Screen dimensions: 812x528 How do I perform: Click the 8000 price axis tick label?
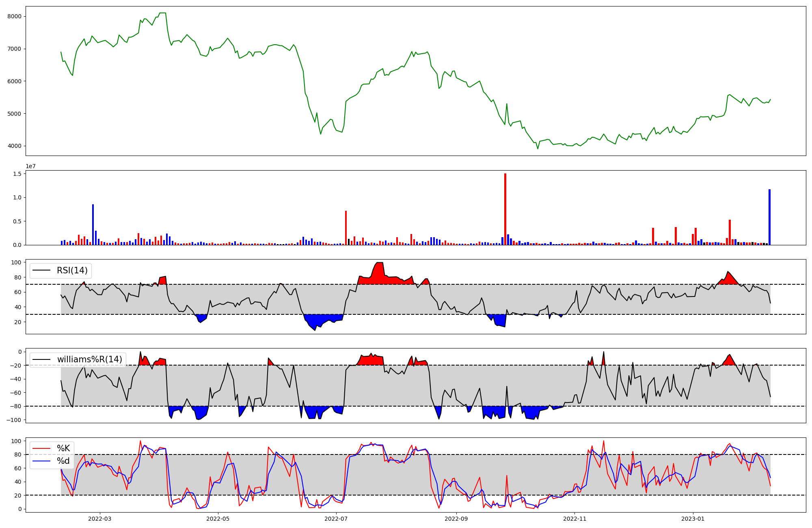click(x=14, y=16)
